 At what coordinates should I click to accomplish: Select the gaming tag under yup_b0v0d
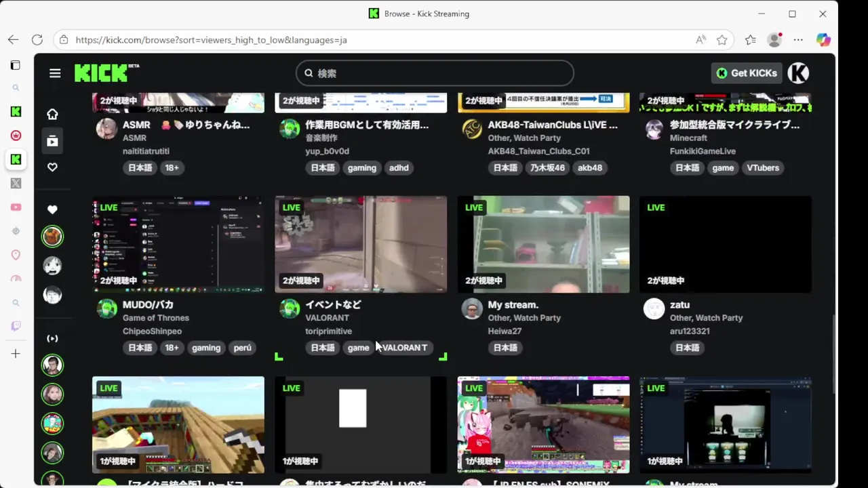[x=362, y=167]
